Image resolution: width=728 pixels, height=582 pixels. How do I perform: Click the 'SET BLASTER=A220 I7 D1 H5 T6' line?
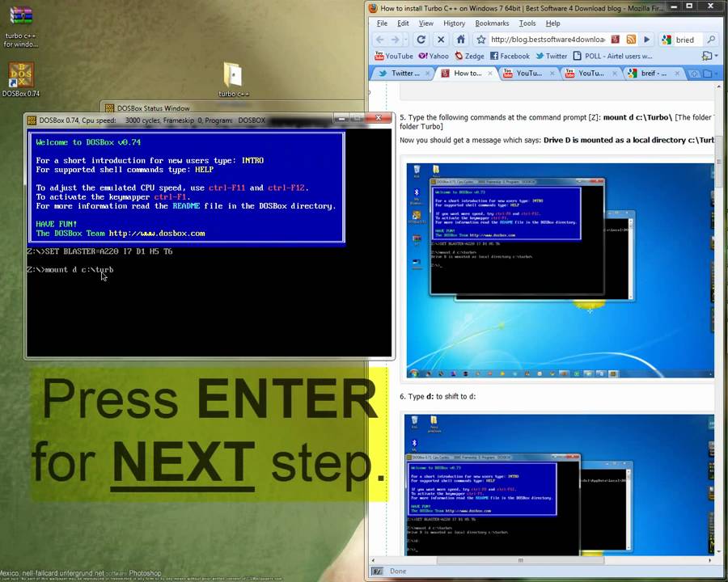(x=99, y=251)
